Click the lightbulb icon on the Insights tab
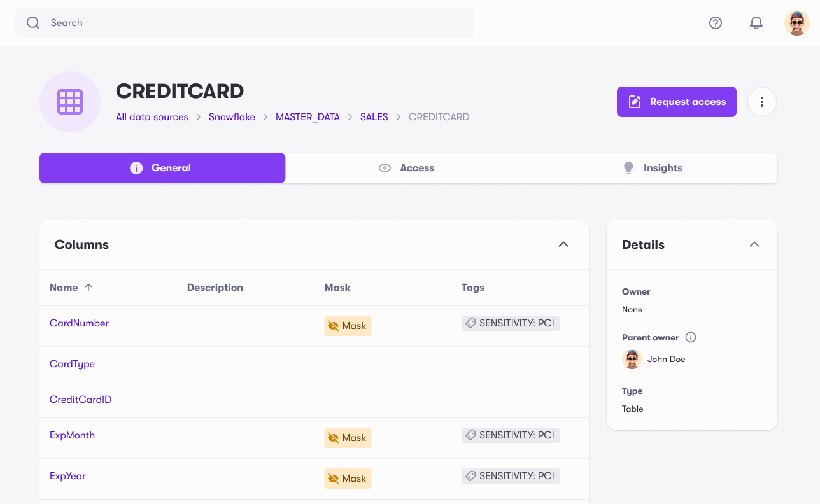The width and height of the screenshot is (820, 504). click(x=628, y=167)
